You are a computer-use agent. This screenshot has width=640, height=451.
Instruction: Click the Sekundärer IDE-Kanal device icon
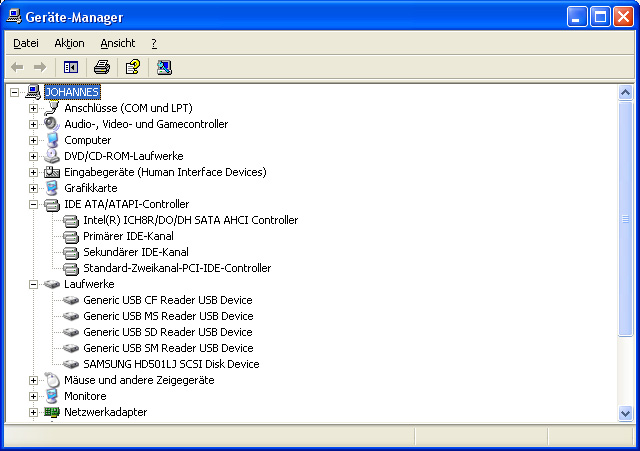[x=71, y=253]
